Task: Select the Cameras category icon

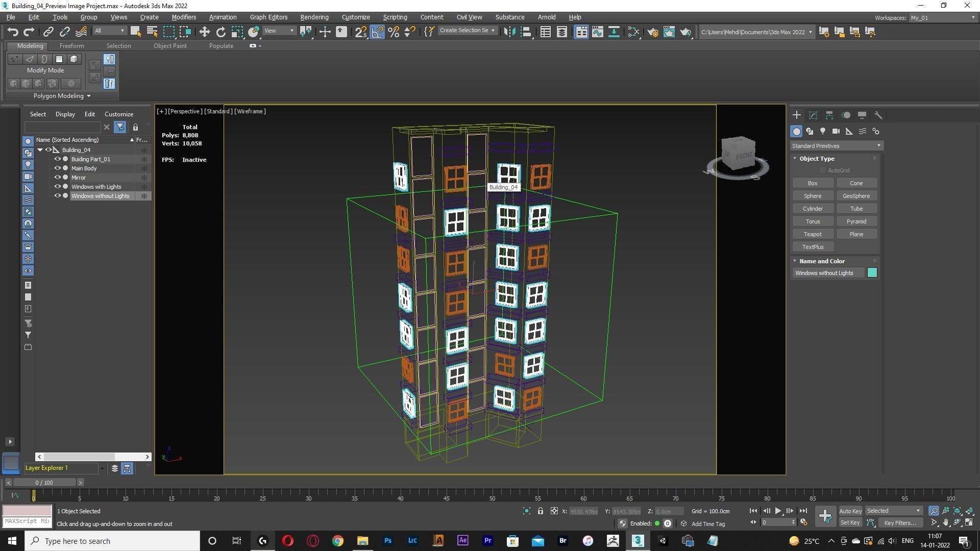Action: 836,131
